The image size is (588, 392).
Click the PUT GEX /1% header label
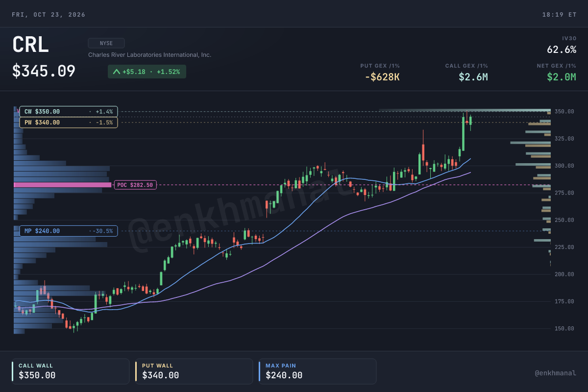[380, 66]
